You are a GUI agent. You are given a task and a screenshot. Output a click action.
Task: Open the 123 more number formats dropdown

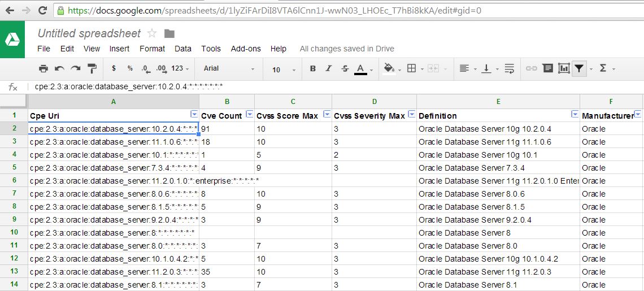(x=180, y=68)
